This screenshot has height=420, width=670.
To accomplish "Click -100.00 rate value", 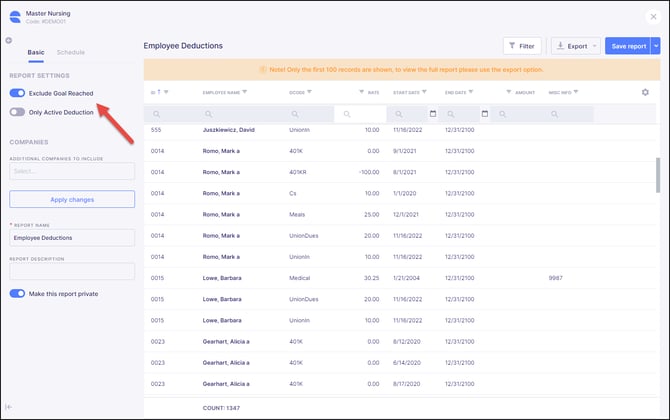I will pyautogui.click(x=369, y=172).
